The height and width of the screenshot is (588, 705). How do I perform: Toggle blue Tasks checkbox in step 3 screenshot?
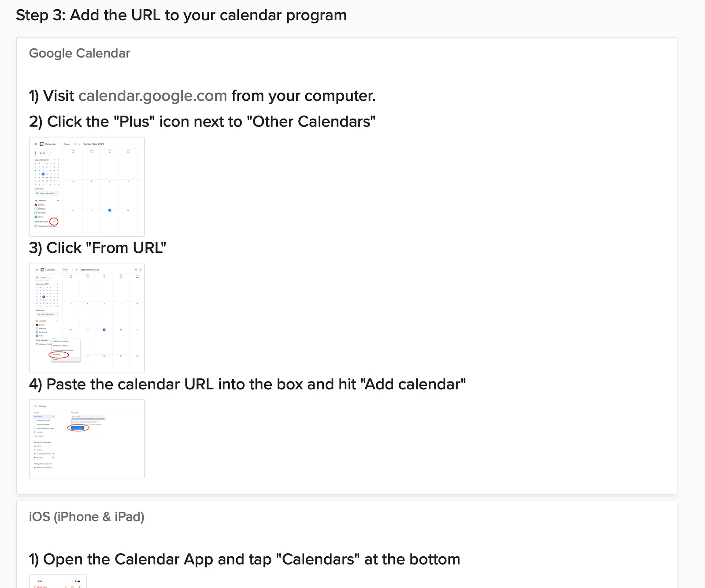pyautogui.click(x=37, y=336)
